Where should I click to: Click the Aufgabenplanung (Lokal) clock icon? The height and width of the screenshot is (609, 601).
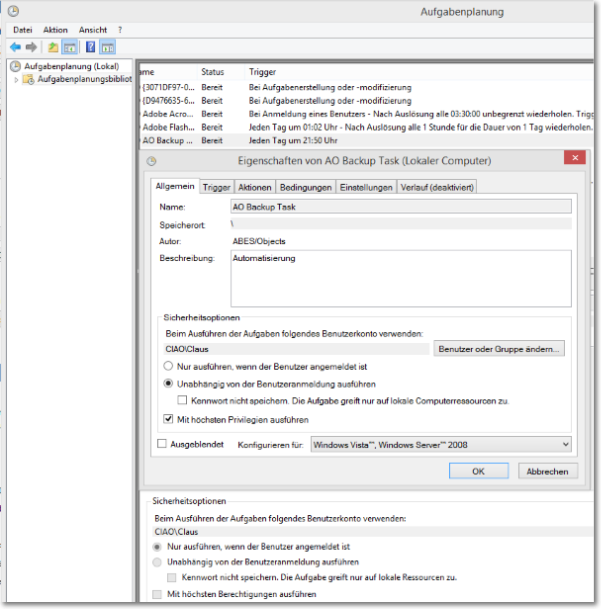coord(15,66)
